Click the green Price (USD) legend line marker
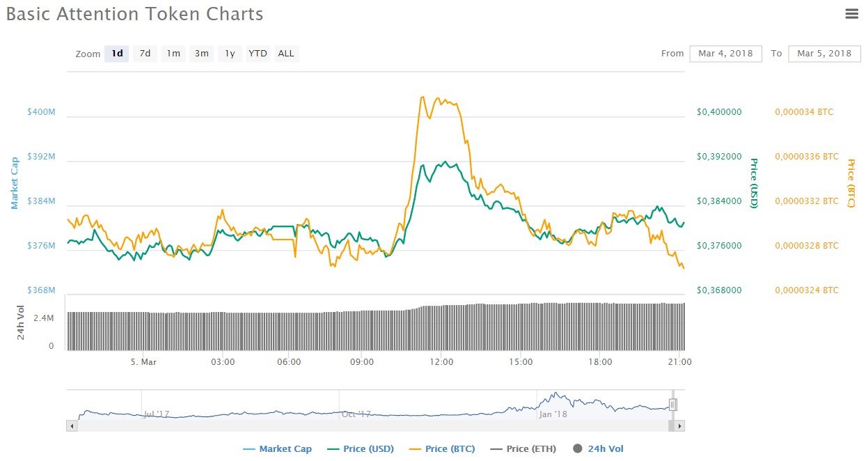 pyautogui.click(x=333, y=449)
